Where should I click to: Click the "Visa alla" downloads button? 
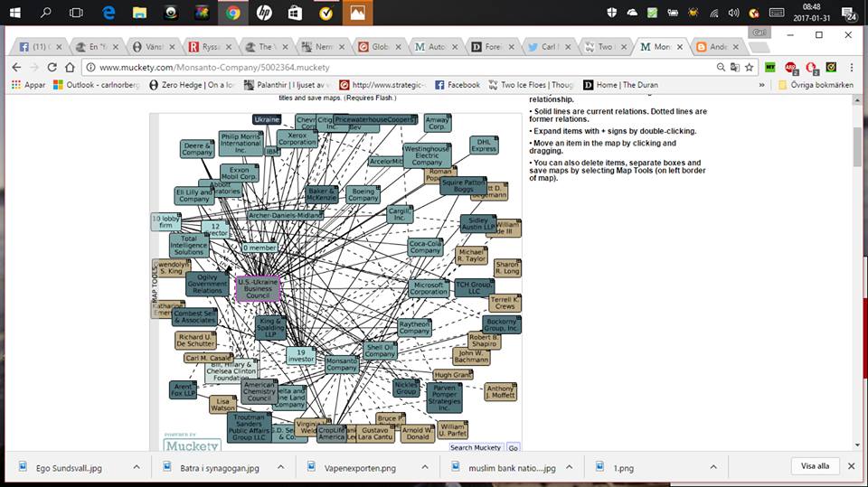[815, 466]
